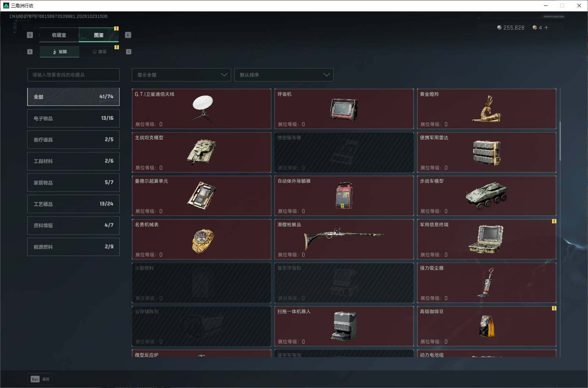The height and width of the screenshot is (388, 588).
Task: Open the 自动体外除颤器 card
Action: [344, 196]
